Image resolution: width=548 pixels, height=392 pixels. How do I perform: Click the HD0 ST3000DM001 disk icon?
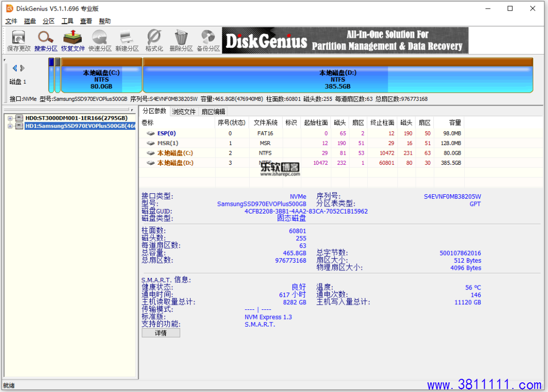coord(20,118)
